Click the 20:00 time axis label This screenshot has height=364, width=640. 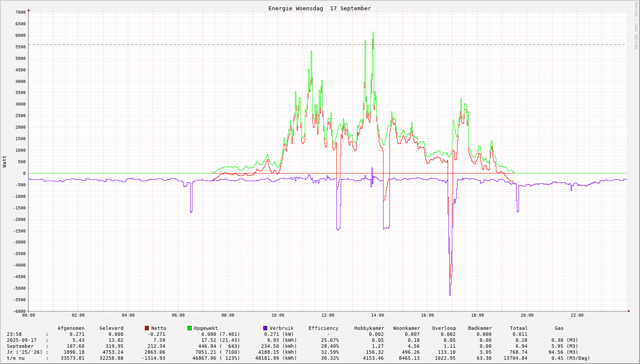[x=527, y=315]
